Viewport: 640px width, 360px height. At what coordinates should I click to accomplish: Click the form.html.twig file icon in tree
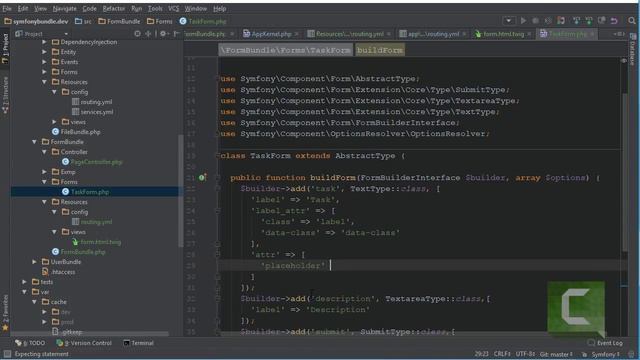(75, 242)
